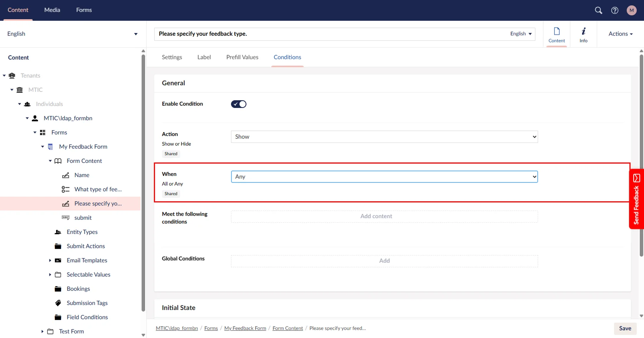The image size is (644, 338).
Task: Click the user avatar icon
Action: (631, 10)
